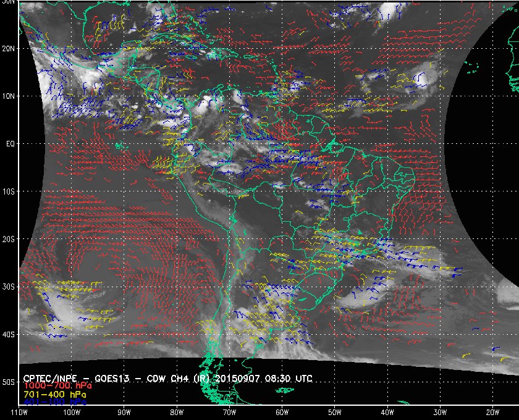Click the 20N latitude label
This screenshot has width=519, height=420.
pyautogui.click(x=9, y=48)
